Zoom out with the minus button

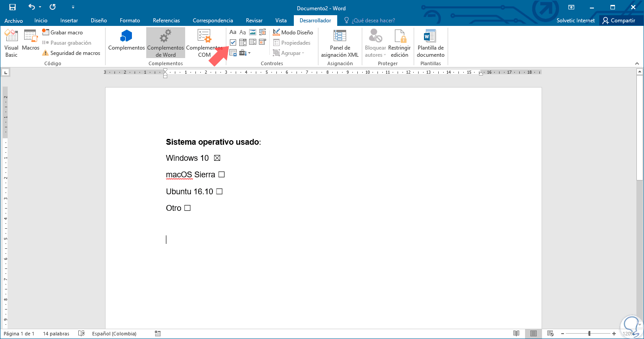click(563, 334)
